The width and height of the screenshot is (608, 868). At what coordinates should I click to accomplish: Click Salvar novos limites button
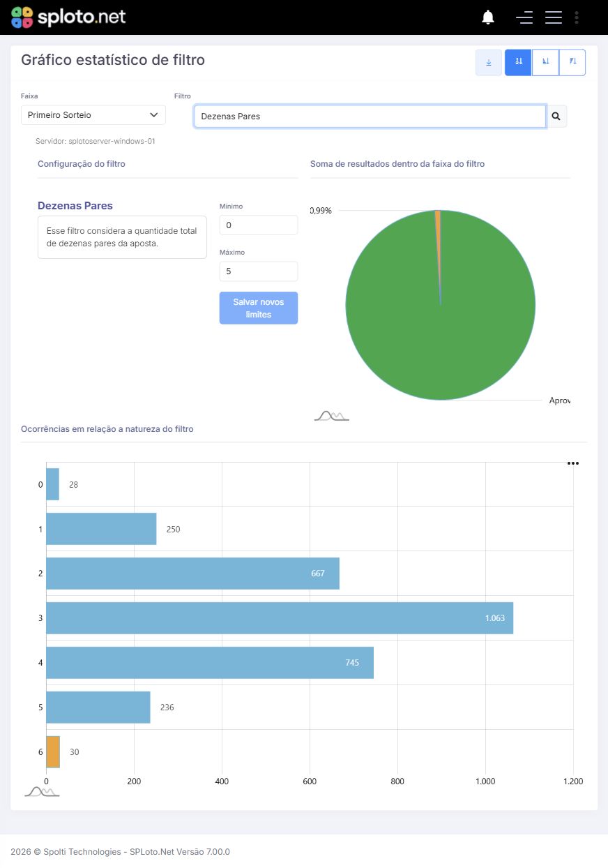point(259,308)
